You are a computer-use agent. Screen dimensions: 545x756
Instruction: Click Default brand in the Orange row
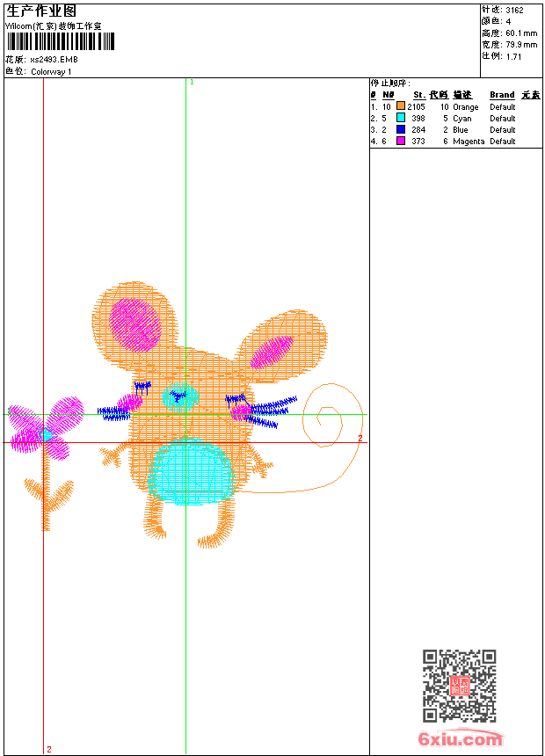tap(502, 107)
